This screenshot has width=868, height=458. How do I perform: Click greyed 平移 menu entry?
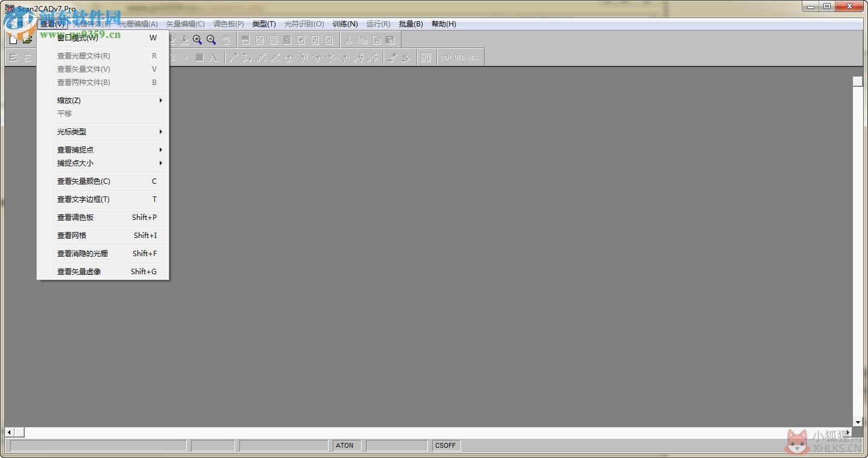(103, 114)
